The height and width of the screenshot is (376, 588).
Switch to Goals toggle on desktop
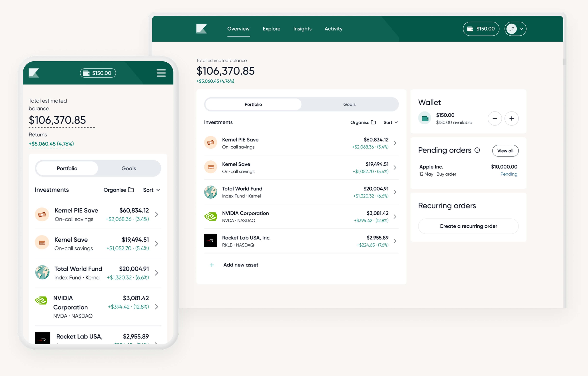(x=349, y=104)
